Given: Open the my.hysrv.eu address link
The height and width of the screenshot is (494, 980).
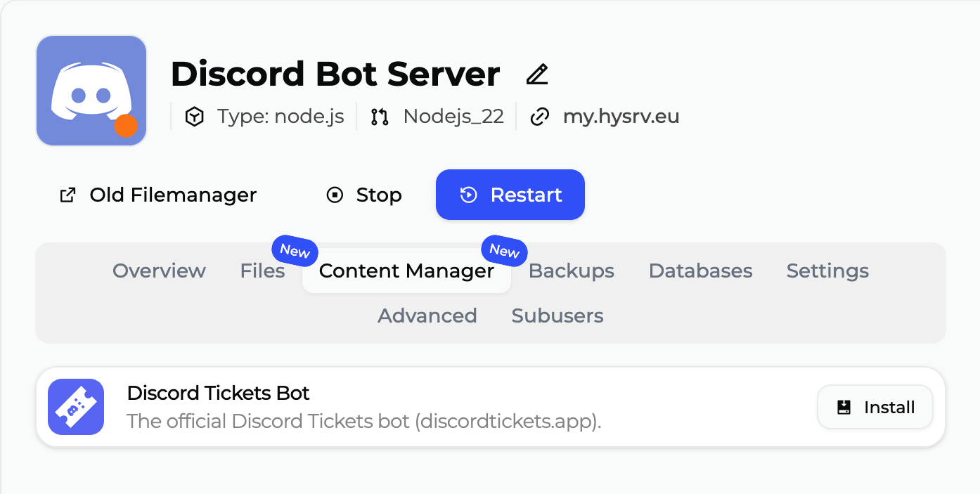Looking at the screenshot, I should pos(621,117).
